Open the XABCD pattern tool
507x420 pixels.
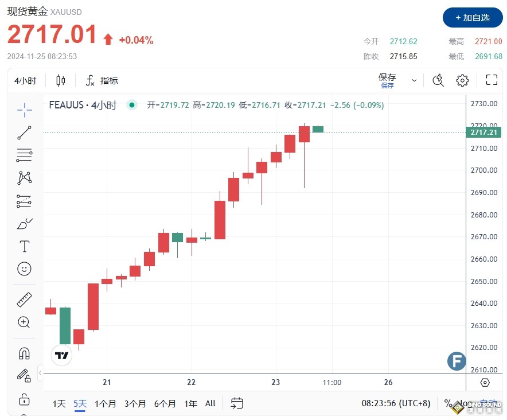tap(24, 178)
